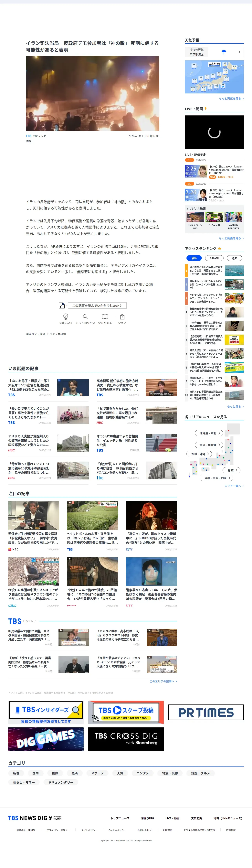Open 近畿・中国・四国 area news
This screenshot has width=252, height=868.
216,478
